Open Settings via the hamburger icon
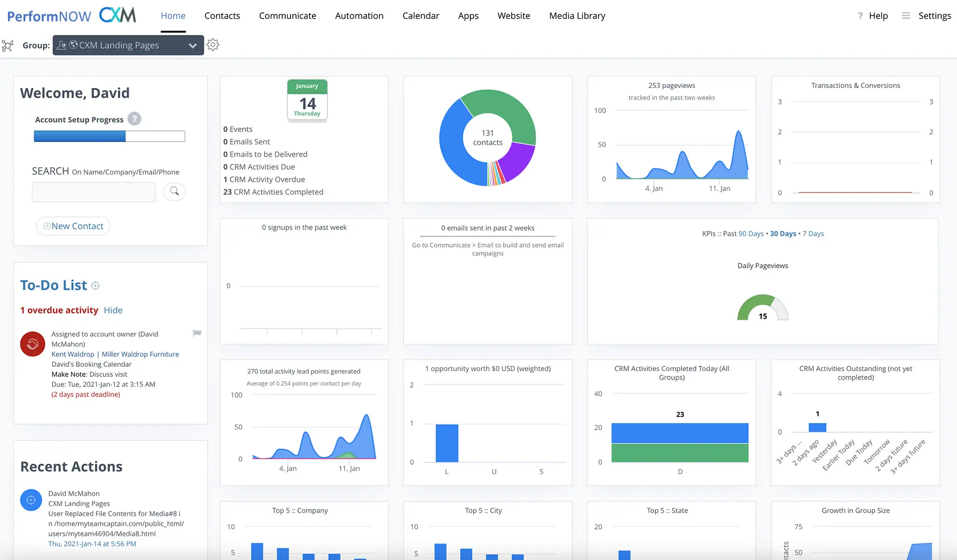Screen dimensions: 957x560 pos(905,15)
